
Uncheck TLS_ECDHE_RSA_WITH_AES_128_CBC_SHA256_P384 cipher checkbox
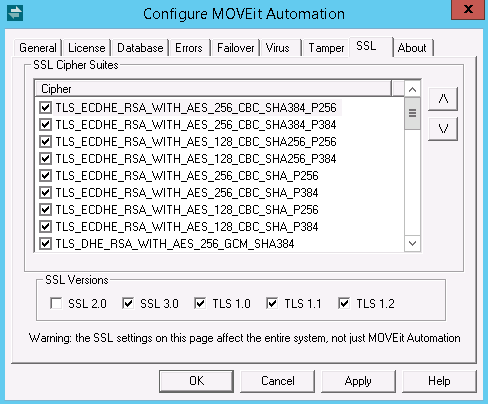tap(45, 158)
